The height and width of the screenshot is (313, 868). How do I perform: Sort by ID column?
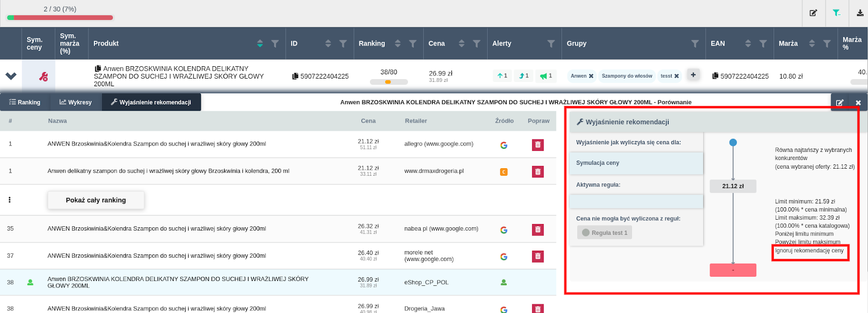[x=328, y=43]
